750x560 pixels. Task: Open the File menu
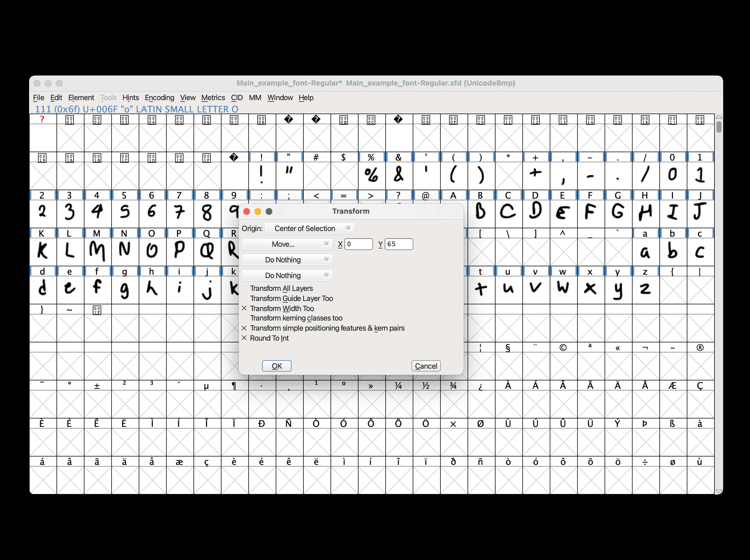point(39,98)
